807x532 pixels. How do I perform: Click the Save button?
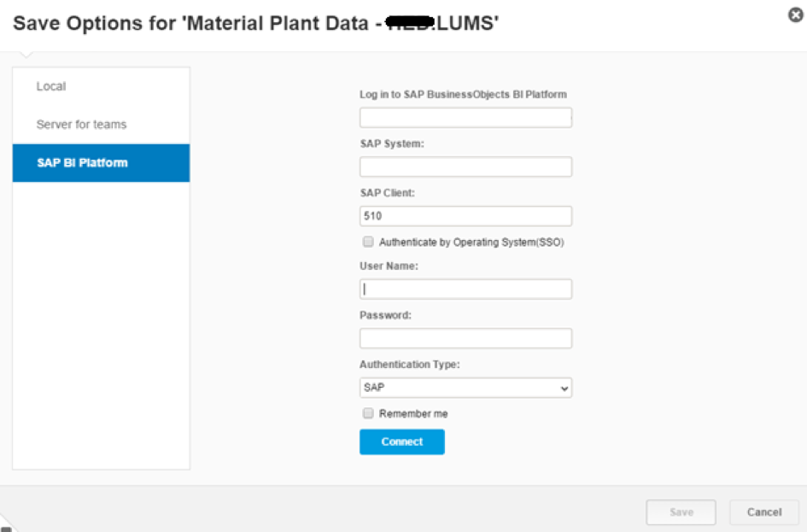681,512
